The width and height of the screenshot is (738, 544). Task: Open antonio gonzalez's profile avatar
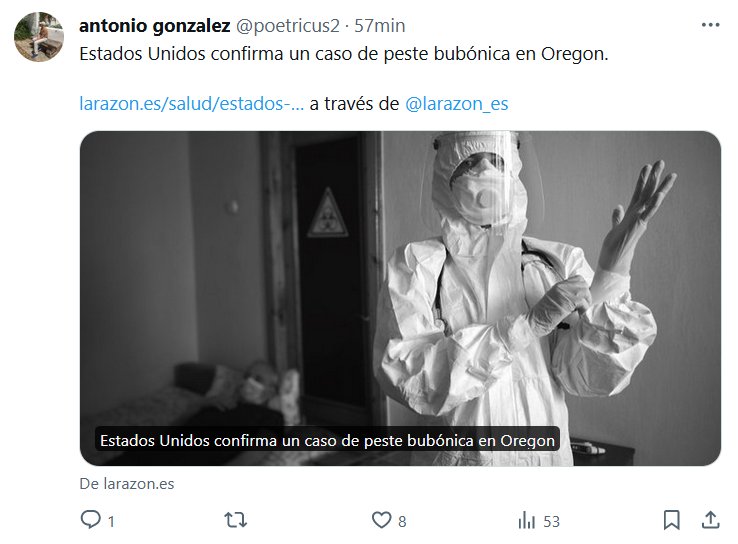point(39,37)
